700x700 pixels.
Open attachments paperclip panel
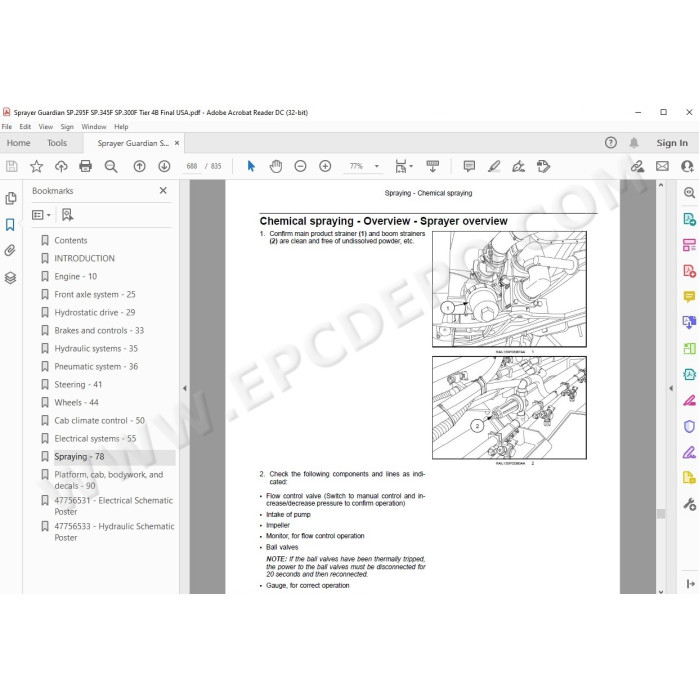coord(10,250)
